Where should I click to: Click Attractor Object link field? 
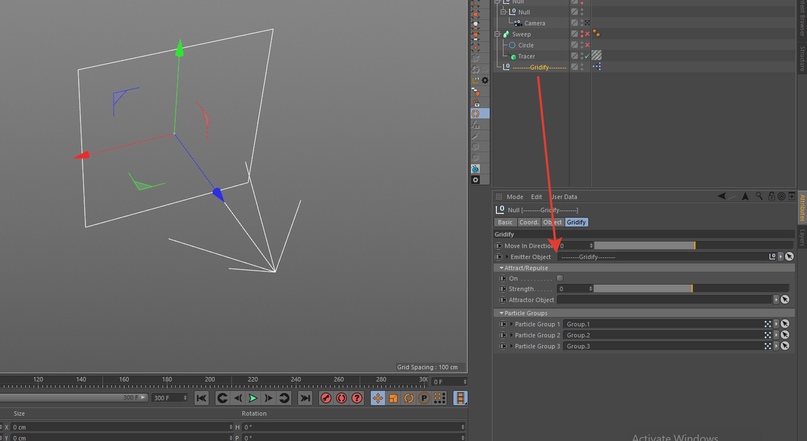(664, 299)
